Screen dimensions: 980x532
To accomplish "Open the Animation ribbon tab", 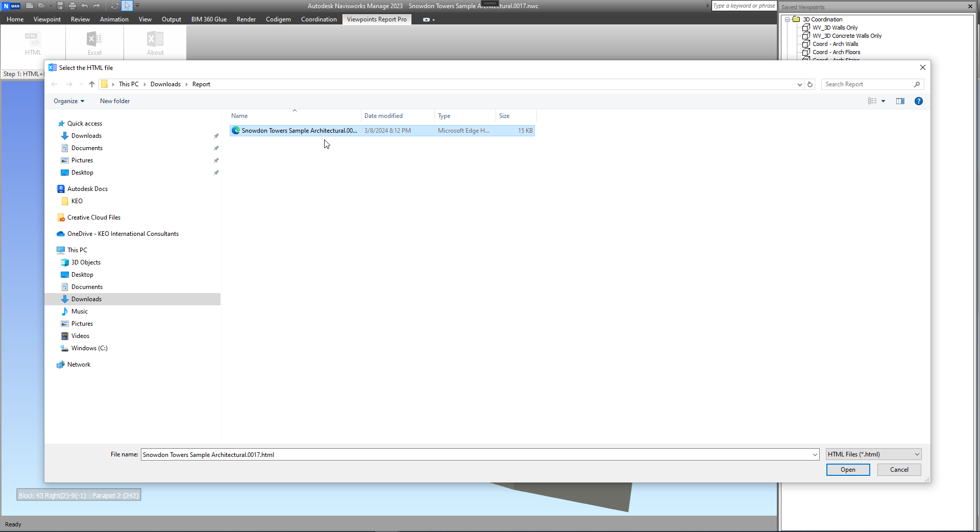I will [114, 19].
